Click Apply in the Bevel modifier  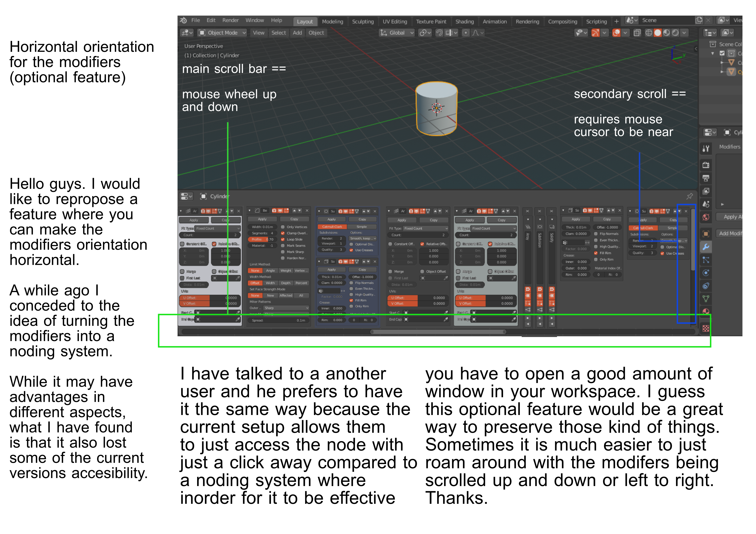262,219
